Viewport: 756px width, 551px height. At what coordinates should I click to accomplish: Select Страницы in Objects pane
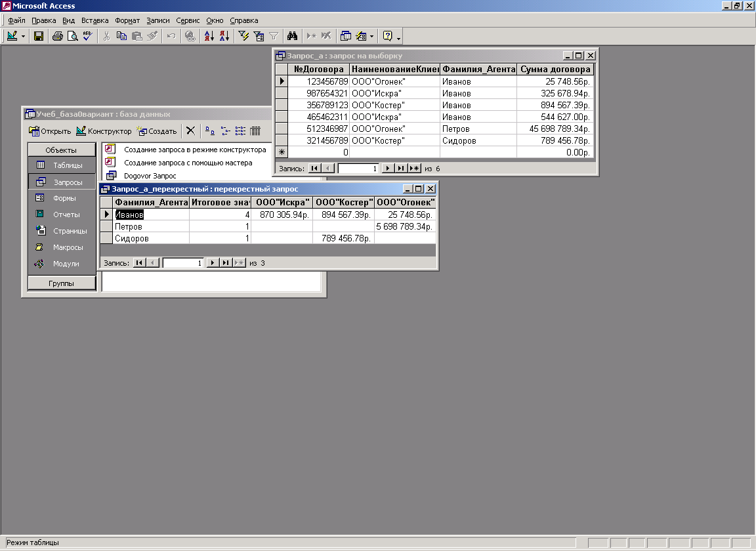(x=62, y=231)
